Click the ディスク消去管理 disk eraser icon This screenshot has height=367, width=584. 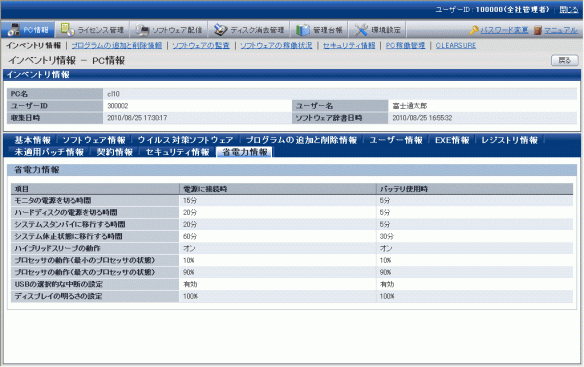click(x=220, y=30)
